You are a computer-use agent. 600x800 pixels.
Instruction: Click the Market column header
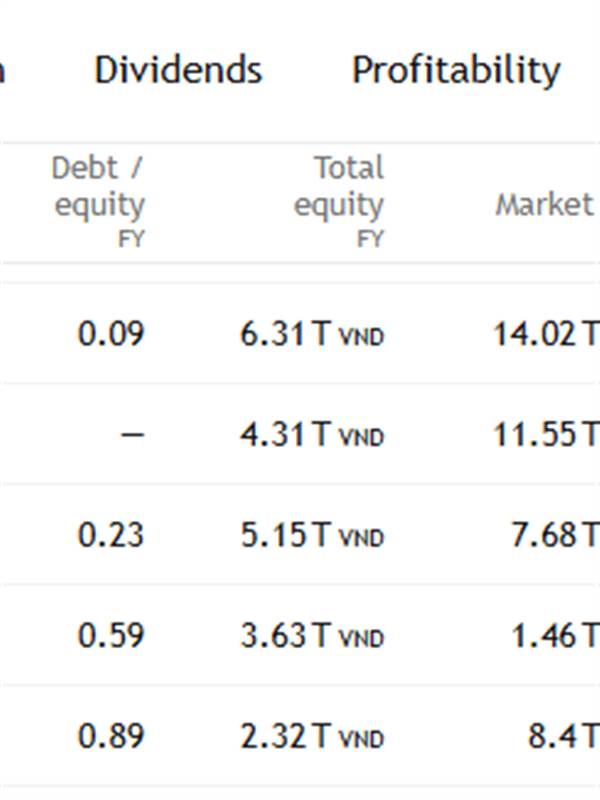(x=545, y=205)
